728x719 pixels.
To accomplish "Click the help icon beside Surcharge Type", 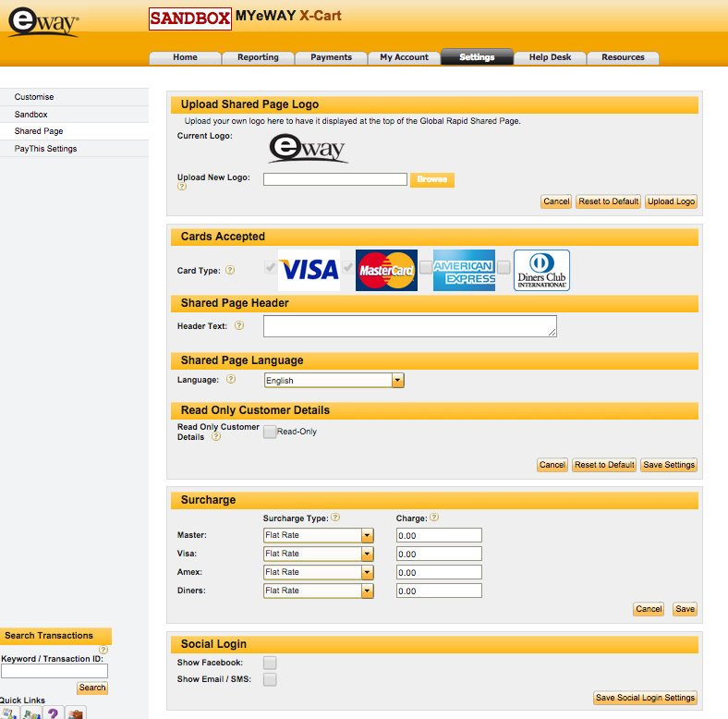I will click(x=335, y=517).
